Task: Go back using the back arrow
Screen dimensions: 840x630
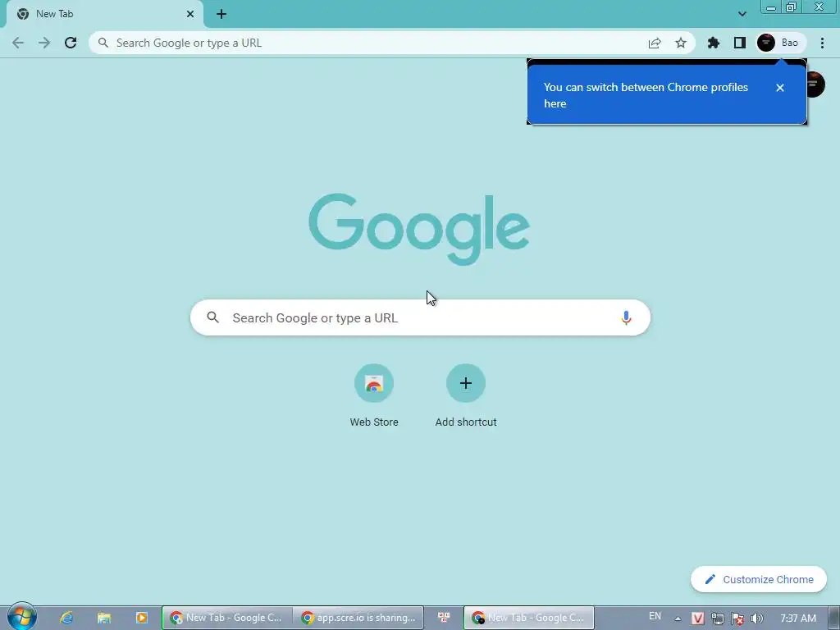Action: [18, 43]
